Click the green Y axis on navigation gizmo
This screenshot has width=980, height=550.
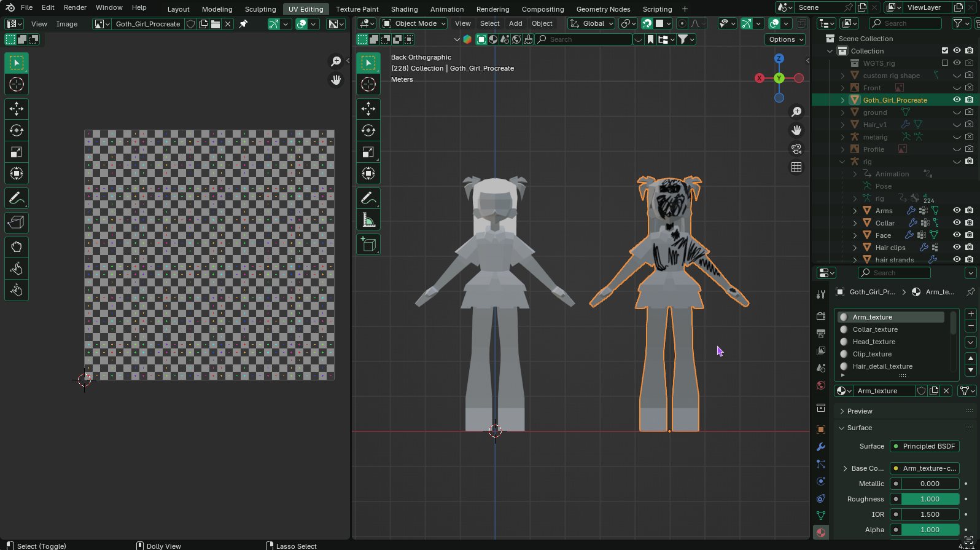tap(779, 78)
